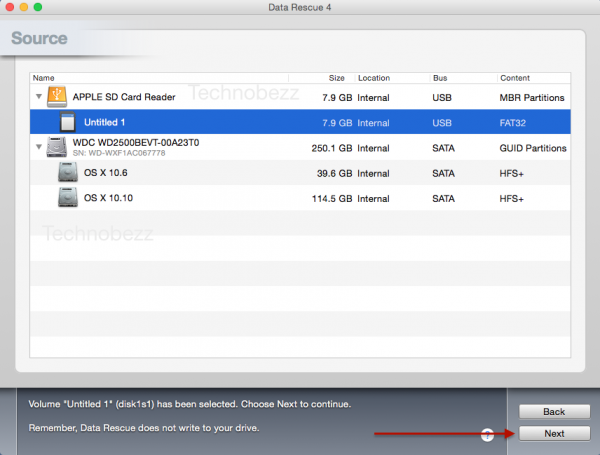Click the WDC hard drive icon
This screenshot has width=600, height=455.
(x=58, y=148)
